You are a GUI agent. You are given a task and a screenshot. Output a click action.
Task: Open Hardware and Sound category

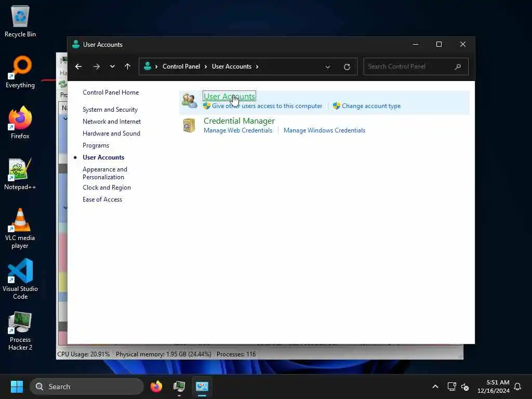[111, 134]
